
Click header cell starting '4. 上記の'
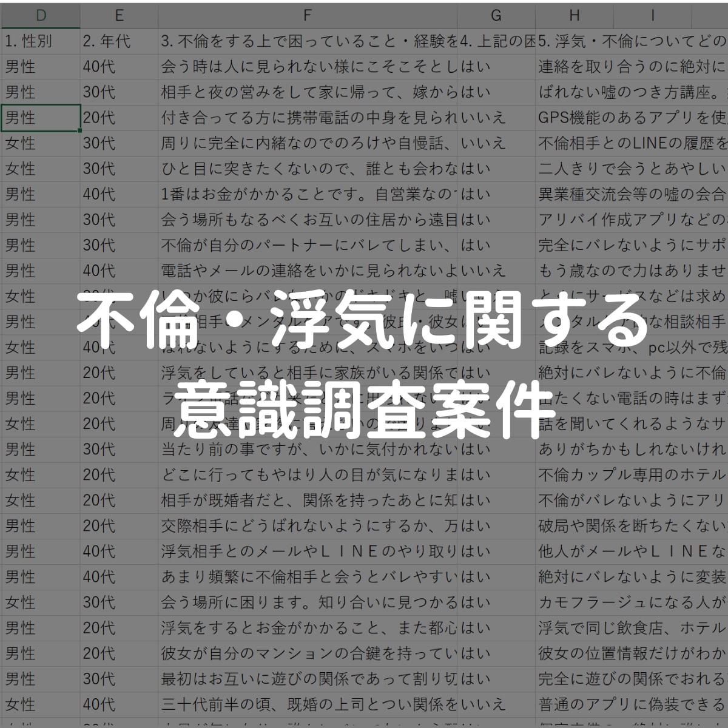(x=496, y=41)
